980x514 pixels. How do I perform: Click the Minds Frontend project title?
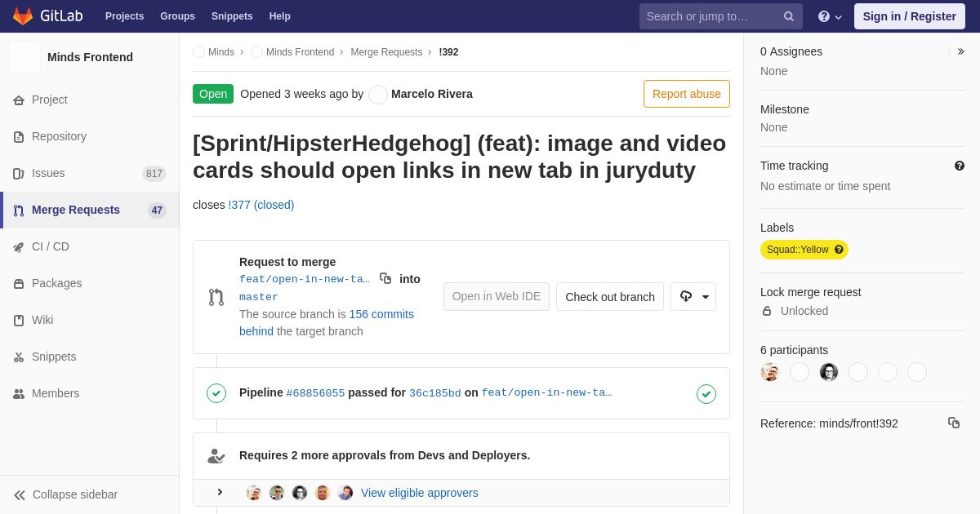point(90,57)
